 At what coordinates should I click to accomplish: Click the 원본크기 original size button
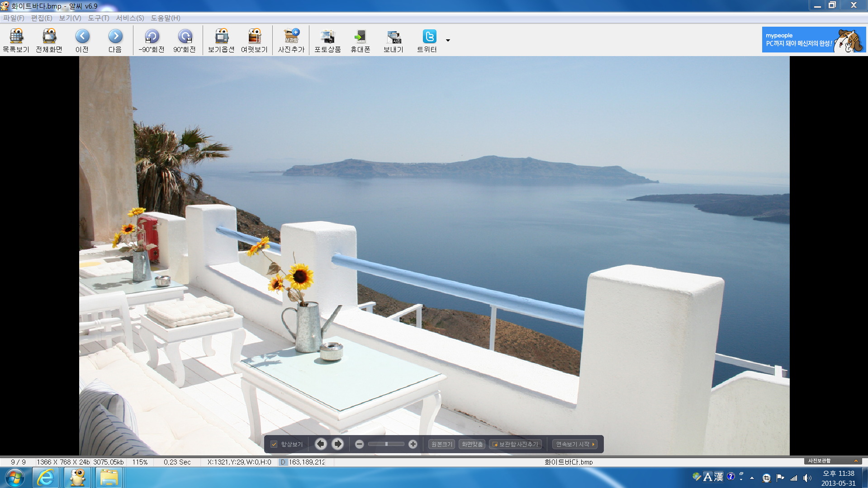point(441,445)
